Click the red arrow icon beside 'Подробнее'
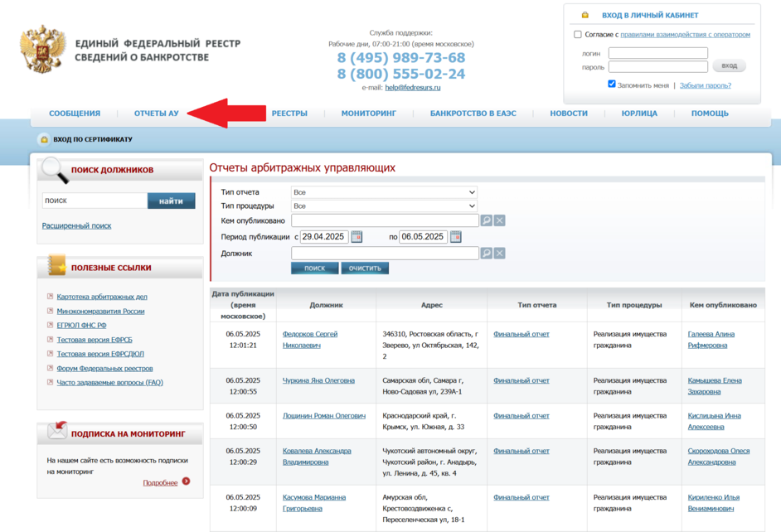This screenshot has width=781, height=532. click(187, 481)
